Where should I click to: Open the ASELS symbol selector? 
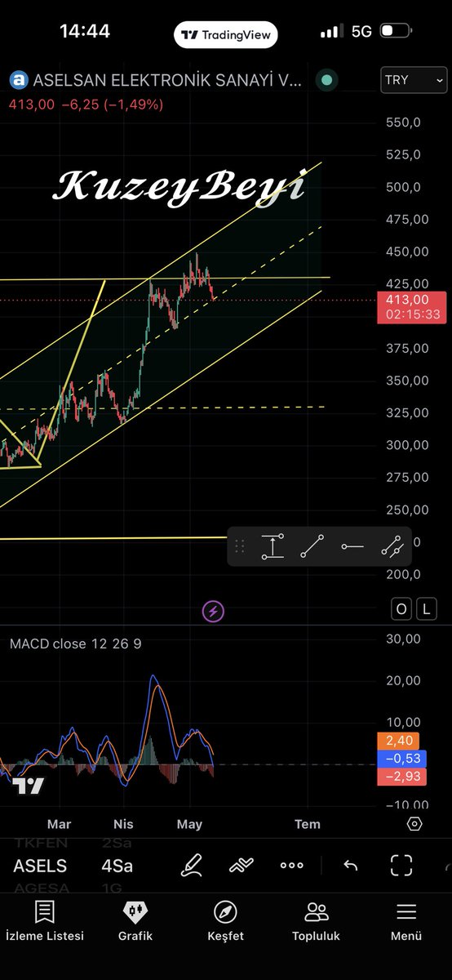(40, 866)
